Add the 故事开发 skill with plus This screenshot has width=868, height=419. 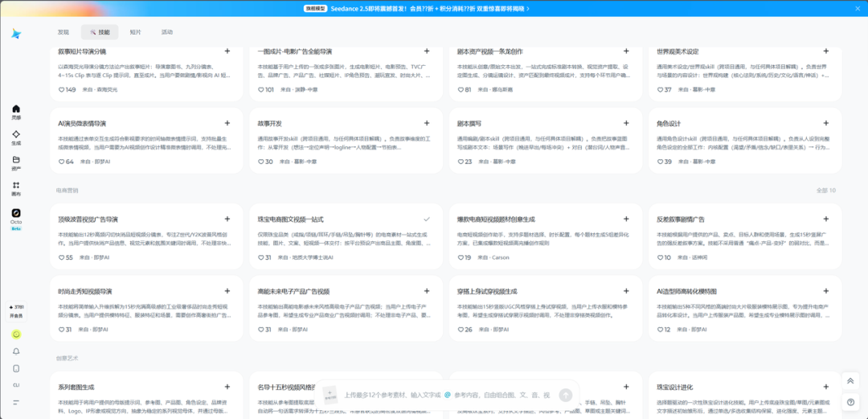click(x=426, y=123)
